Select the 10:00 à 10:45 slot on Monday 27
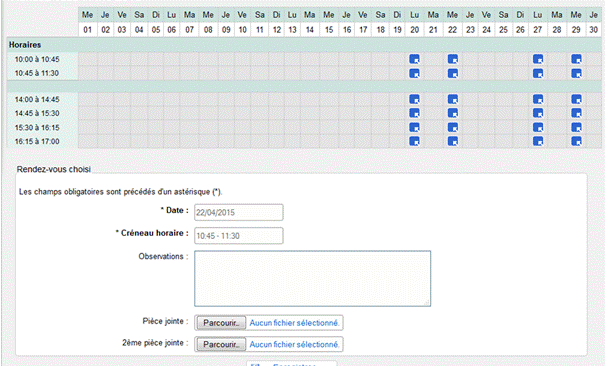The height and width of the screenshot is (366, 605). [538, 59]
